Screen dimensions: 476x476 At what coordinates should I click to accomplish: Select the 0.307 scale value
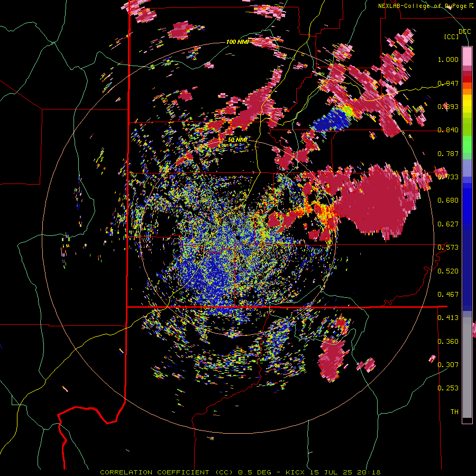click(448, 364)
